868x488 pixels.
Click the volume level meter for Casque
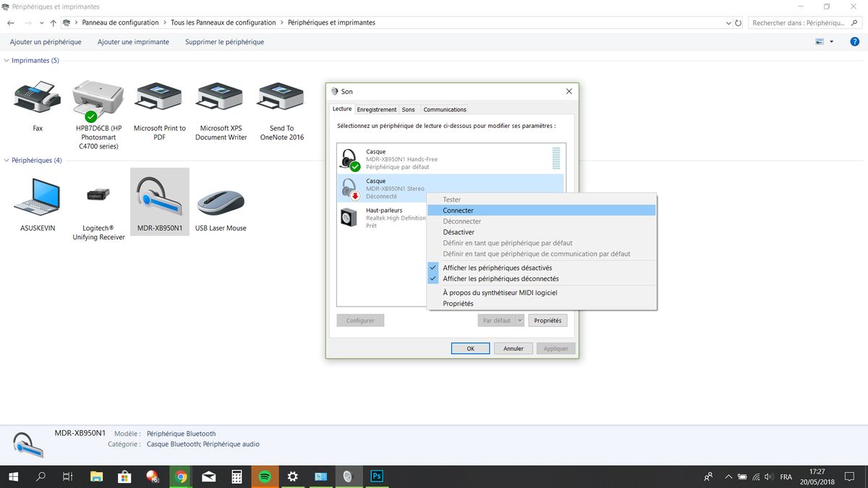click(556, 158)
